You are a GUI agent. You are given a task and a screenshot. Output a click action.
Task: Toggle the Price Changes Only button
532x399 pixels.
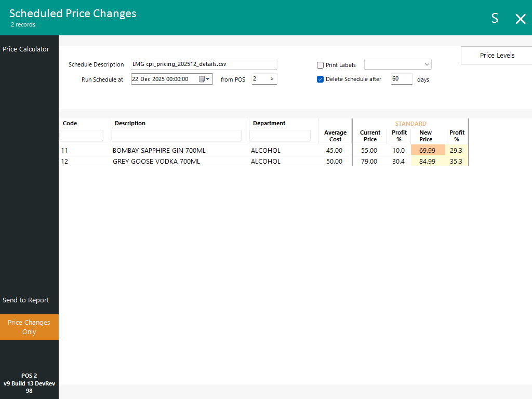pyautogui.click(x=29, y=327)
